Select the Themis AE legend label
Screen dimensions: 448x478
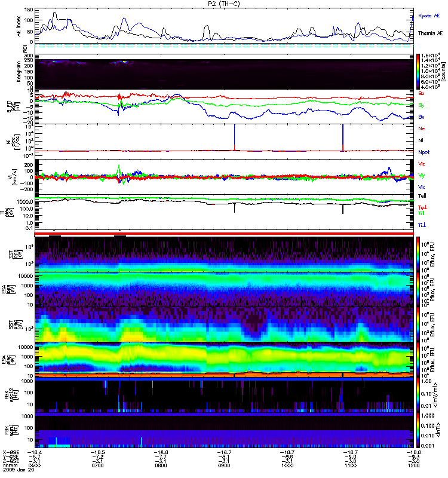click(x=430, y=33)
